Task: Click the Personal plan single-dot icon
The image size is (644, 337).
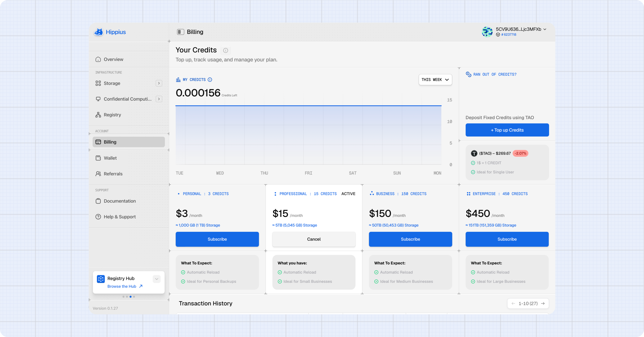Action: (x=179, y=194)
